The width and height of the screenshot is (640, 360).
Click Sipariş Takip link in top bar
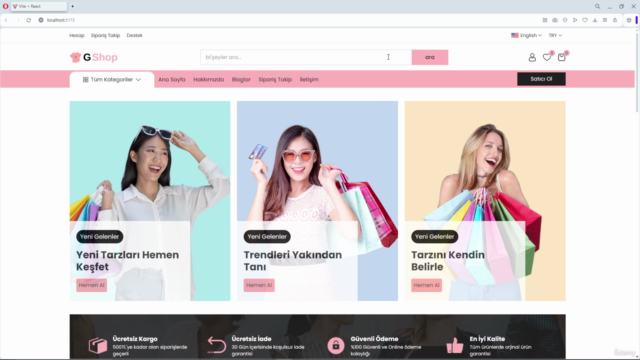point(105,36)
